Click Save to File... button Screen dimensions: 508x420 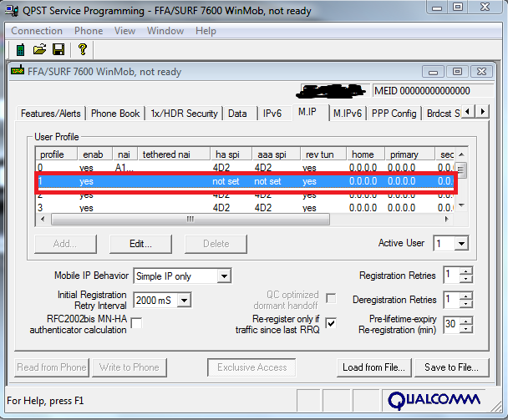point(452,367)
